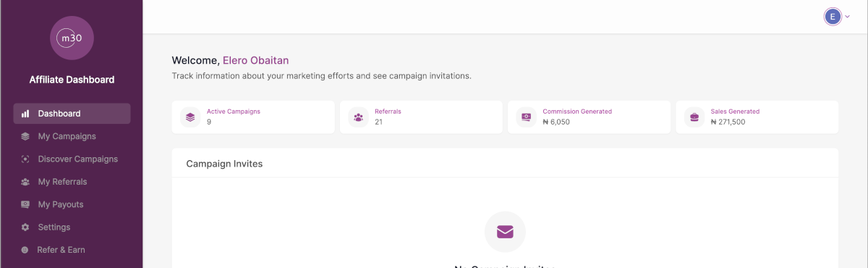Click the My Campaigns layers icon
The image size is (868, 268).
pos(25,136)
